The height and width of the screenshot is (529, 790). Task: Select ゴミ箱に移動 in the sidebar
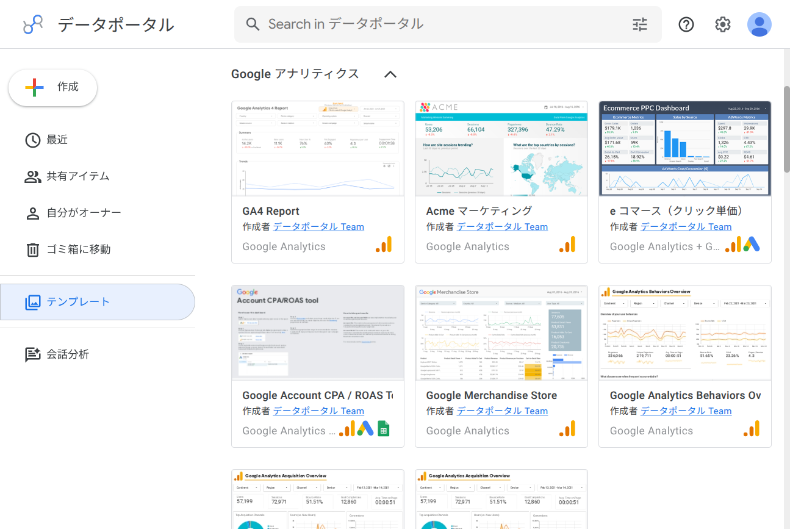click(97, 249)
